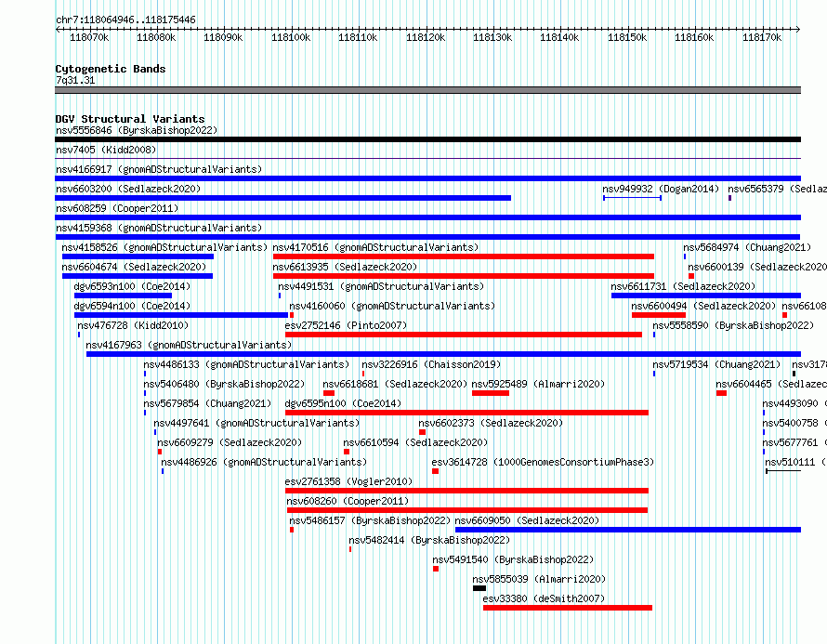
Task: Click the nsv5482414 (ByrskaBishop2022) label
Action: [x=429, y=540]
